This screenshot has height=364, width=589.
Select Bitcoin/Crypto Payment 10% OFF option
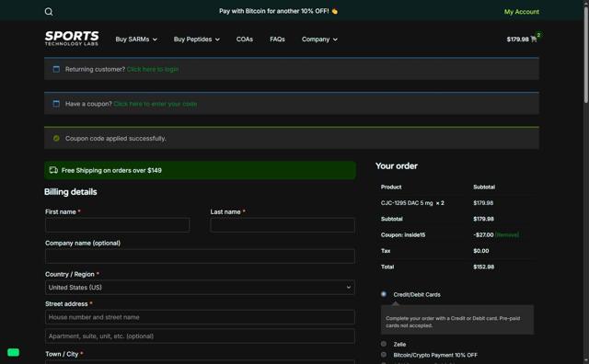[x=384, y=354]
